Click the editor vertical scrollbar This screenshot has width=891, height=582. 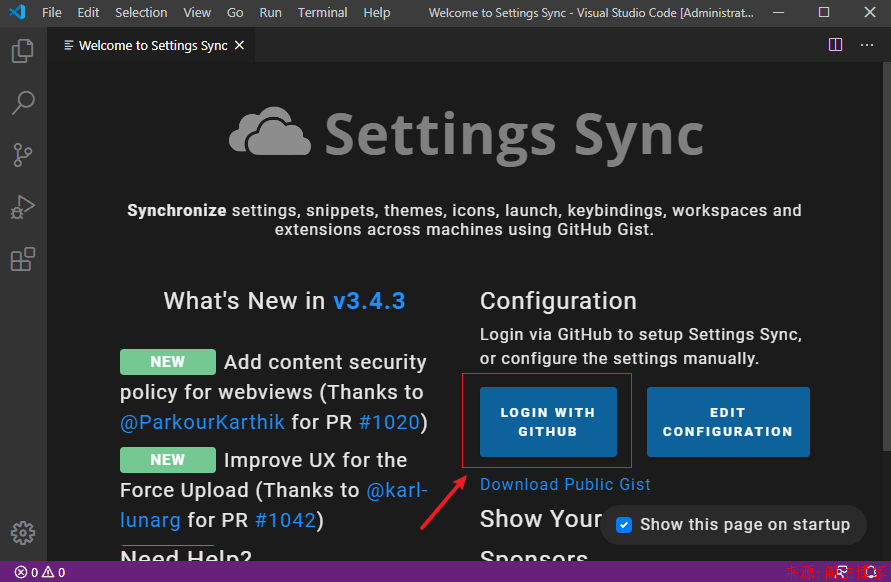point(886,256)
